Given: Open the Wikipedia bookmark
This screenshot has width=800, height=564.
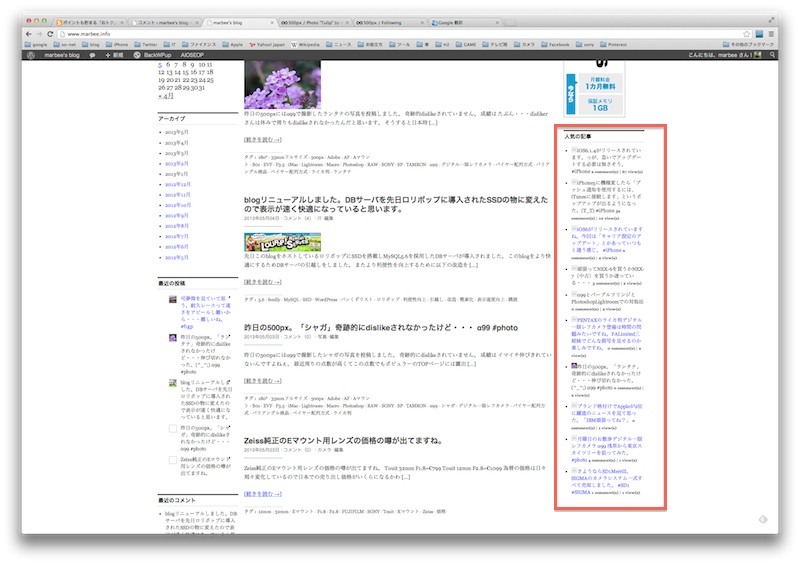Looking at the screenshot, I should click(305, 44).
